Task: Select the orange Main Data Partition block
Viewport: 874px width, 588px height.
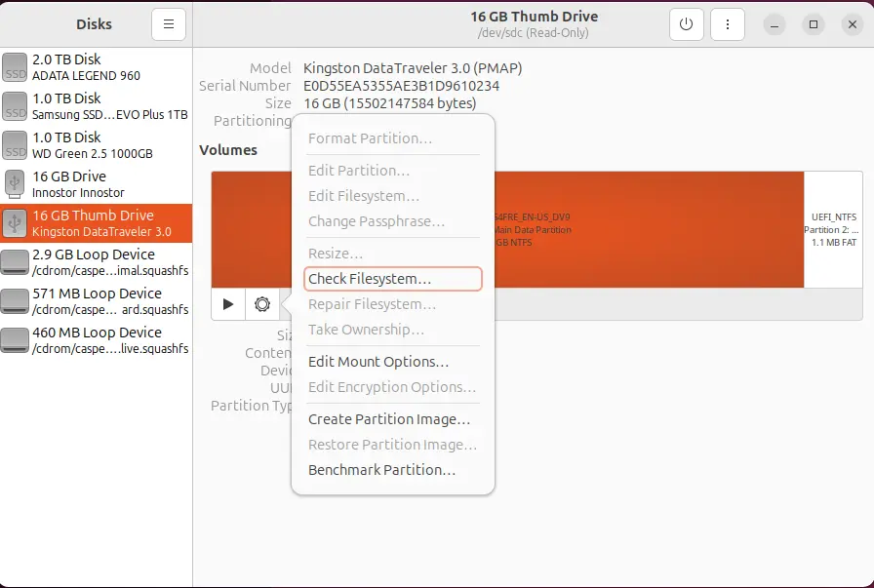Action: click(x=650, y=229)
